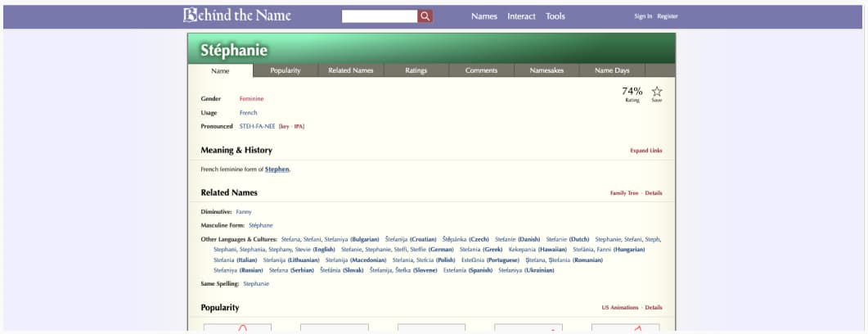Viewport: 868px width, 334px height.
Task: Open the Family Tree link
Action: point(624,193)
